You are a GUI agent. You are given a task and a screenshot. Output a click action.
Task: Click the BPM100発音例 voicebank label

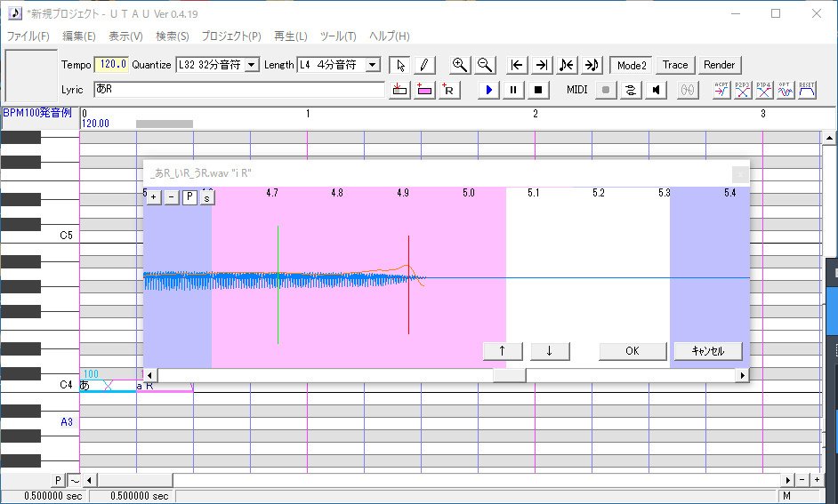37,113
